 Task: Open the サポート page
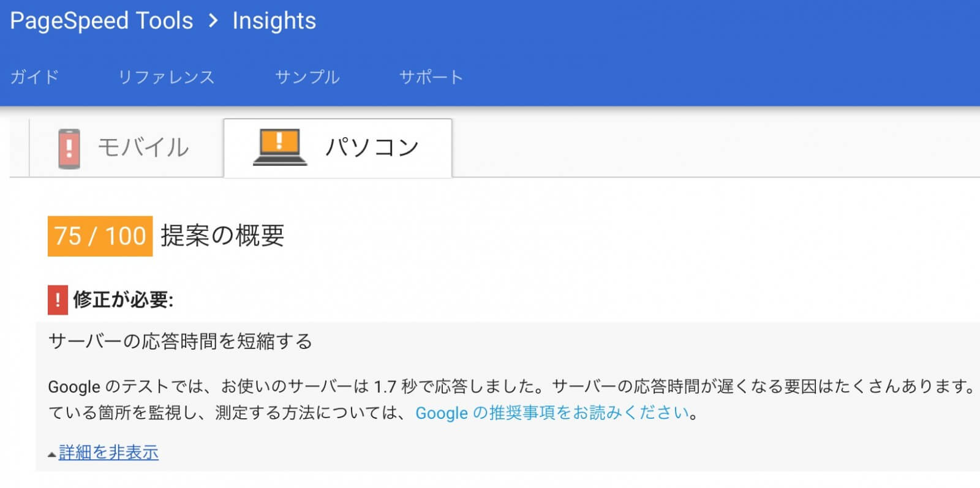pos(431,77)
